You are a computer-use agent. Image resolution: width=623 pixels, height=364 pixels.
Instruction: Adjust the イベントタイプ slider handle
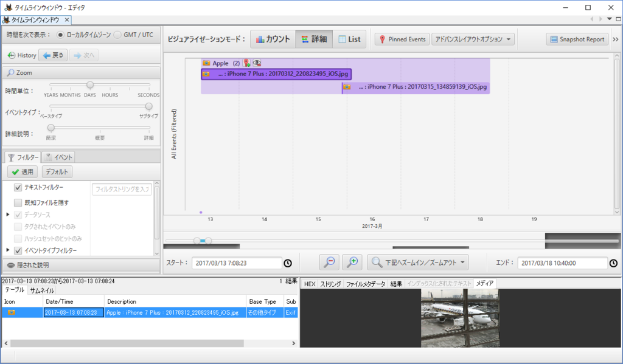tap(148, 106)
